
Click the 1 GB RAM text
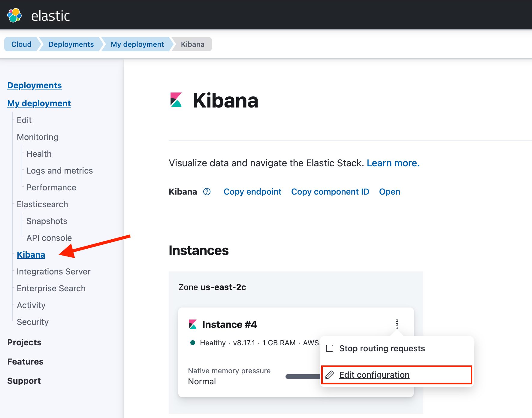click(x=279, y=343)
